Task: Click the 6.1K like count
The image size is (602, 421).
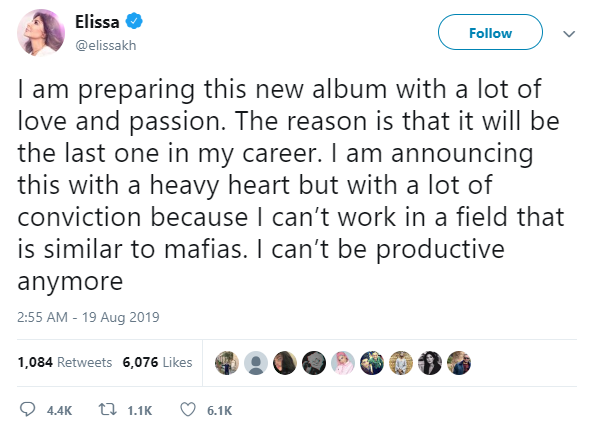Action: coord(220,409)
